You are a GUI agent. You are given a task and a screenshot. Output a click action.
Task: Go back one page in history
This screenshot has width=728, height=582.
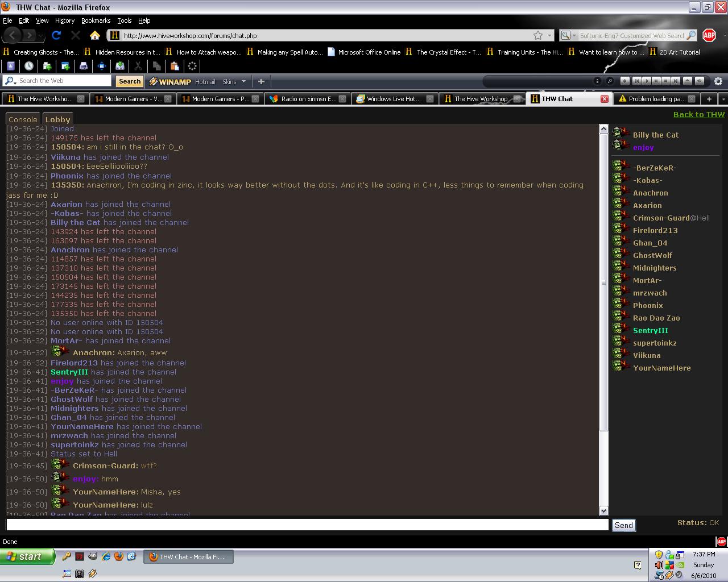tap(13, 35)
